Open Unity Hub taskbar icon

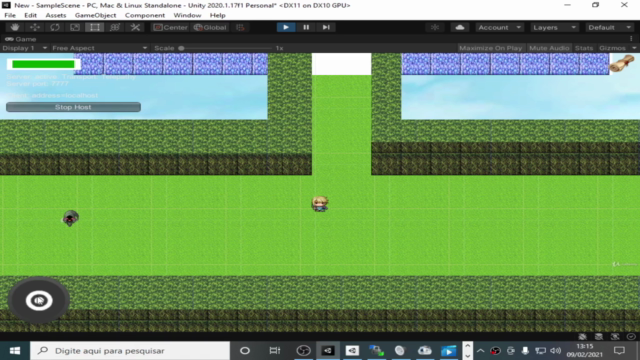tap(352, 351)
